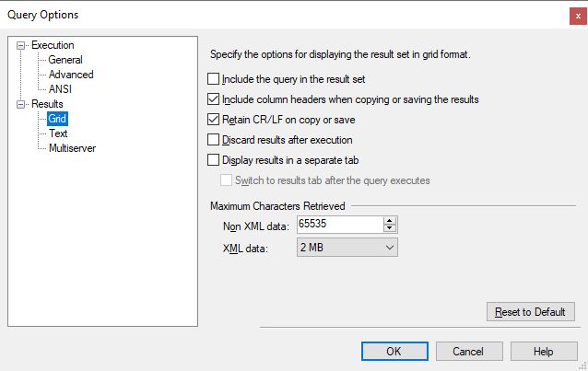Uncheck Include column headers when copying
The image size is (588, 371).
(215, 99)
